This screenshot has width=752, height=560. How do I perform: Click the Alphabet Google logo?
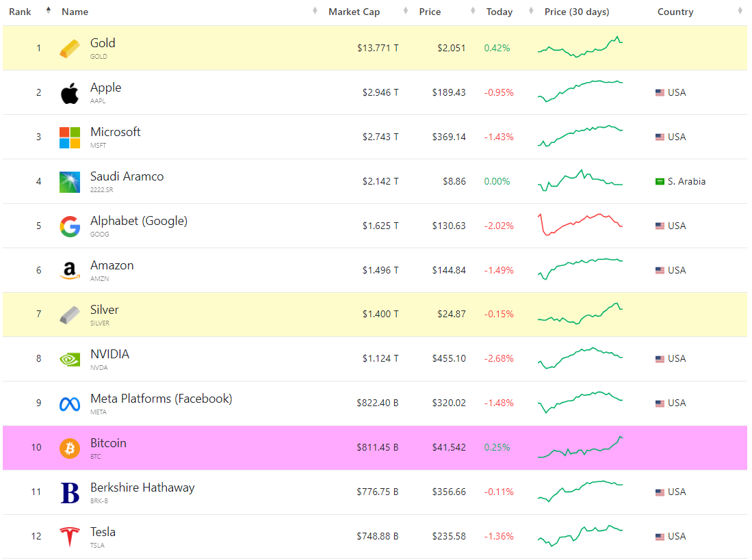click(x=70, y=226)
